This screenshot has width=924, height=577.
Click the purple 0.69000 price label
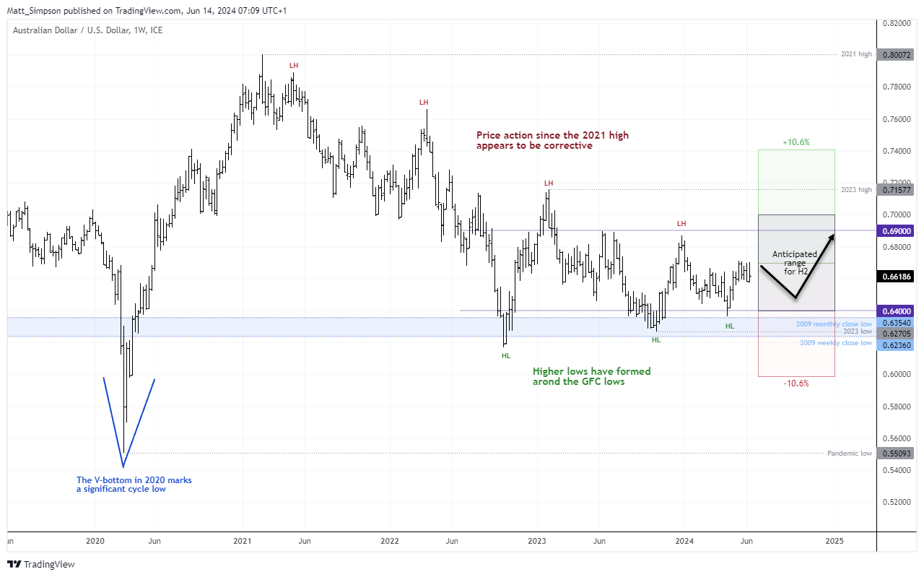pos(895,230)
